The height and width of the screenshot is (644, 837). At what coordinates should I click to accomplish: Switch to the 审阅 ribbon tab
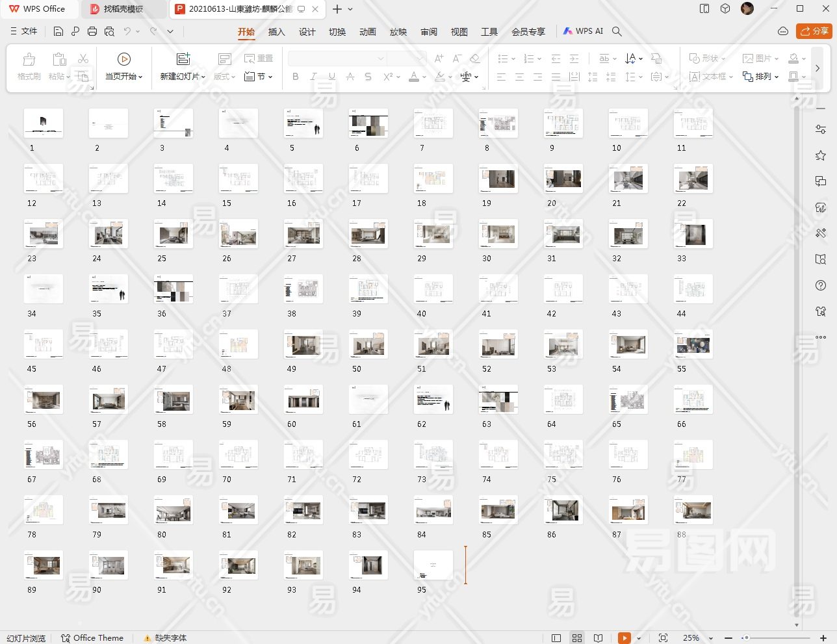click(429, 32)
